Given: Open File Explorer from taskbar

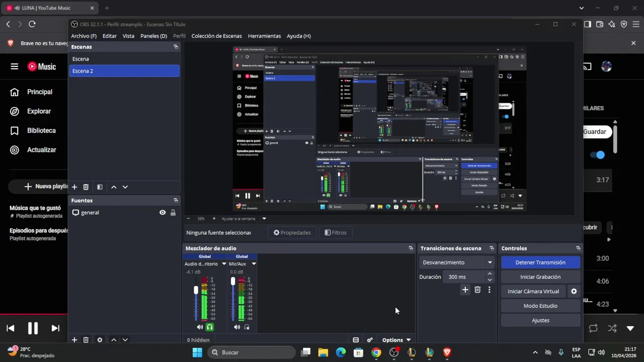Looking at the screenshot, I should [x=323, y=352].
